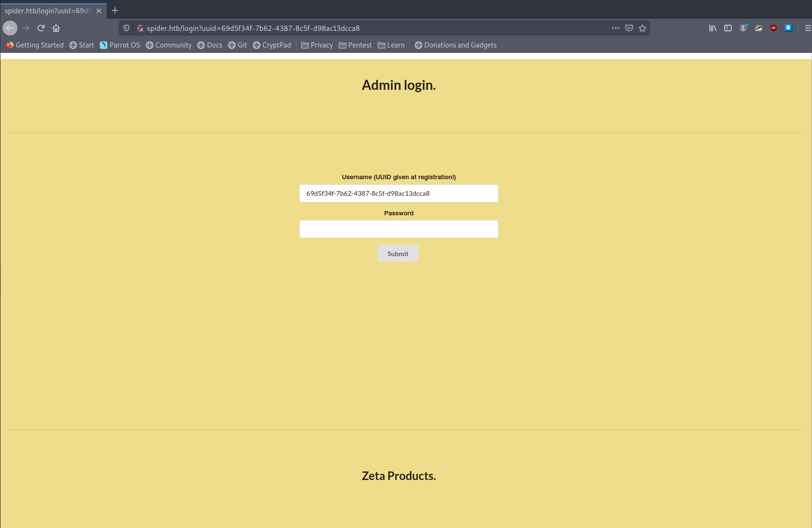Open the uBlock Origin extension

pyautogui.click(x=774, y=28)
